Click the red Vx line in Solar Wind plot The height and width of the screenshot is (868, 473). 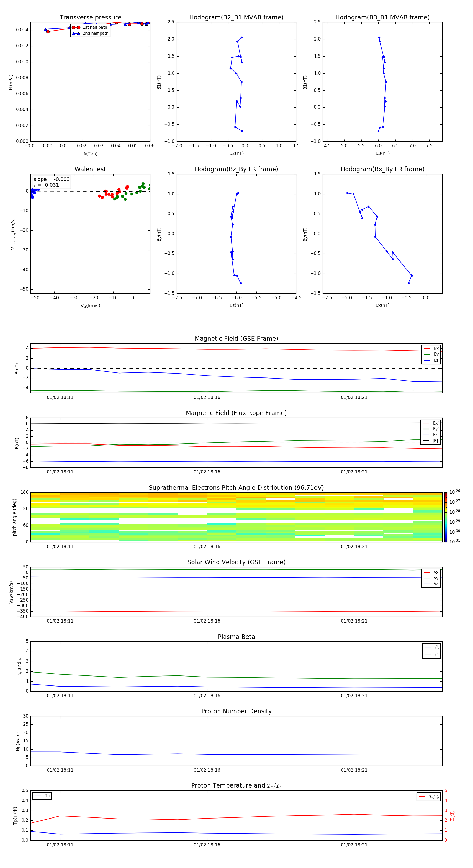click(236, 612)
